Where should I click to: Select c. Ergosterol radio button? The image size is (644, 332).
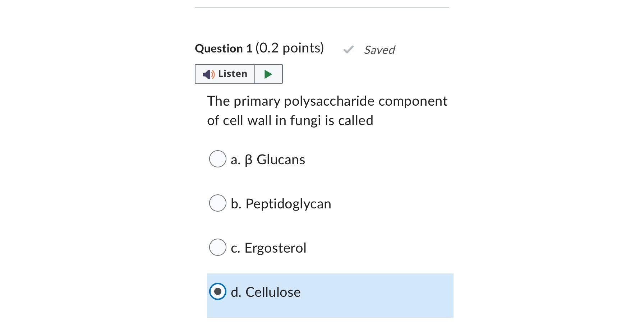217,247
